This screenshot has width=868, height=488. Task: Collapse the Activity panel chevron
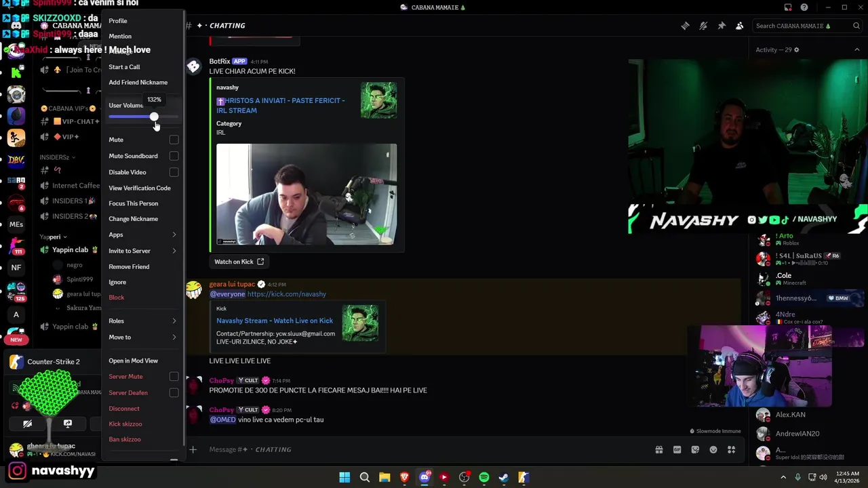[x=856, y=49]
